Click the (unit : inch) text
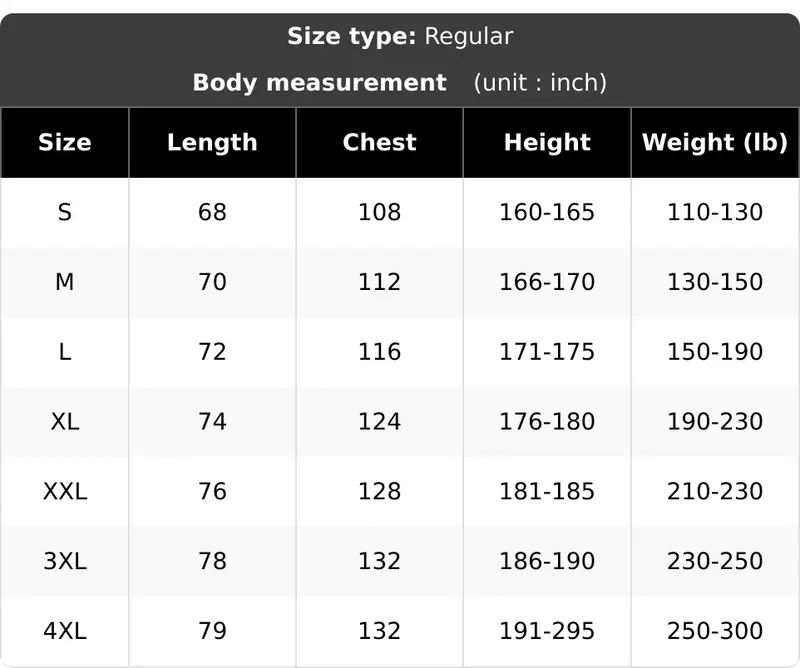The image size is (800, 668). (x=540, y=83)
